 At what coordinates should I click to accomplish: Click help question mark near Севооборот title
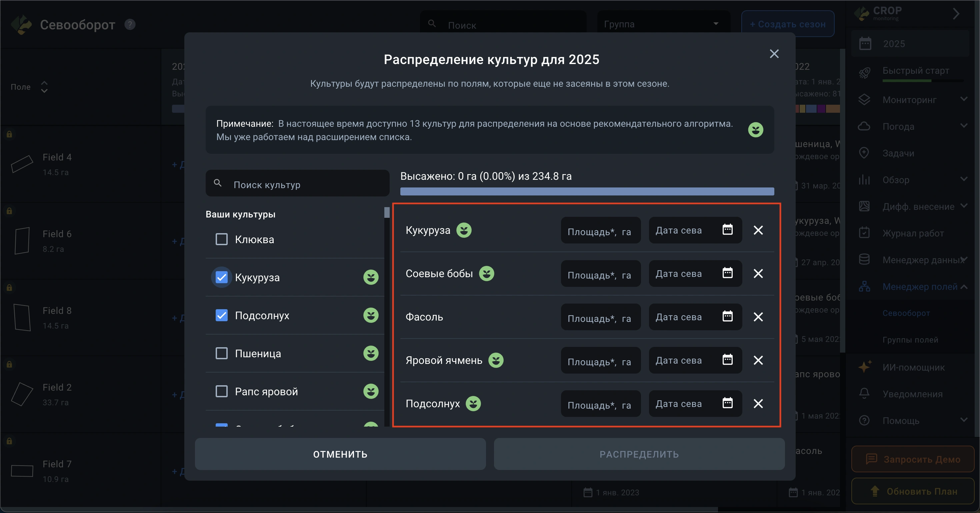click(130, 25)
